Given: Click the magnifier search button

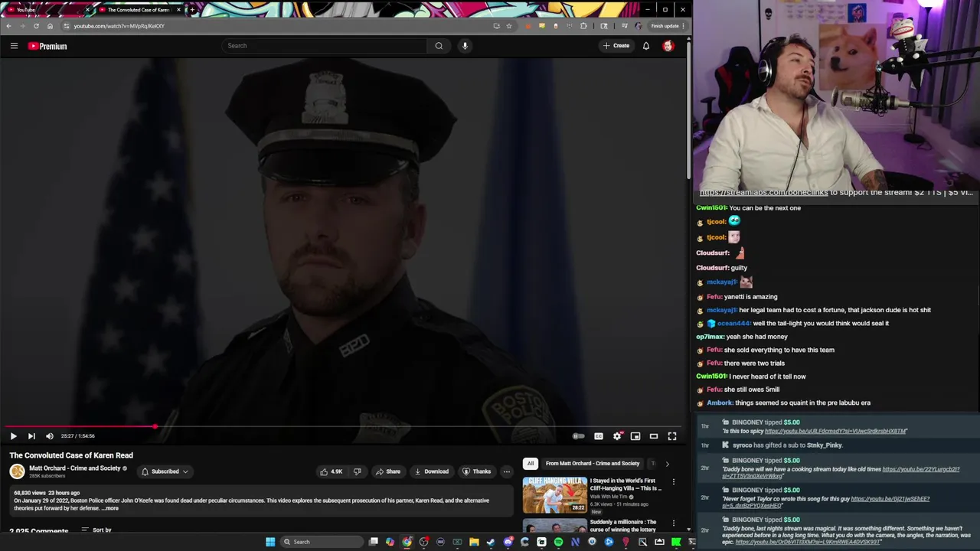Looking at the screenshot, I should click(439, 46).
